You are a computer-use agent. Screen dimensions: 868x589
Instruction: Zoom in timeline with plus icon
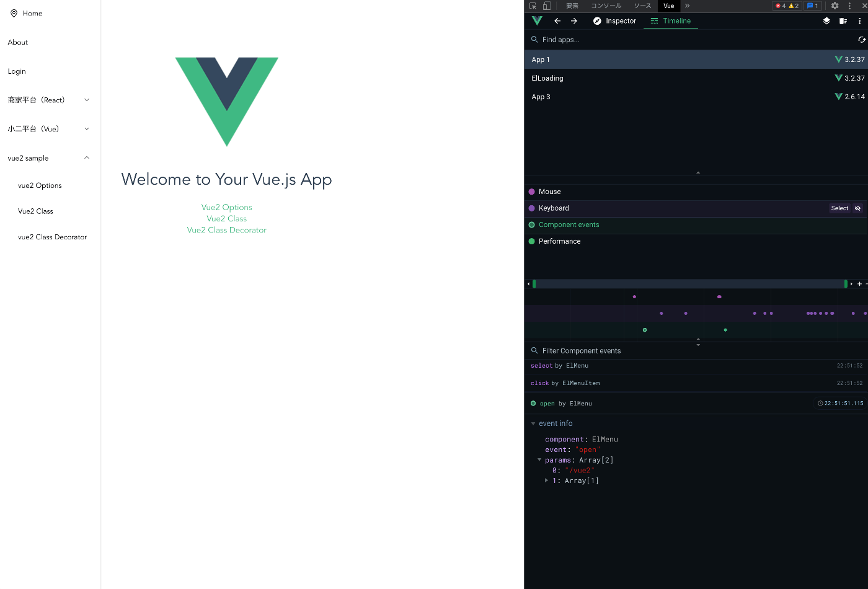[x=859, y=284]
